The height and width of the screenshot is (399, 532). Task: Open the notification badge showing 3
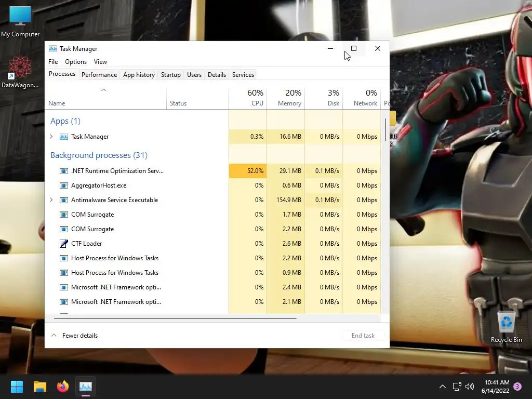[517, 387]
